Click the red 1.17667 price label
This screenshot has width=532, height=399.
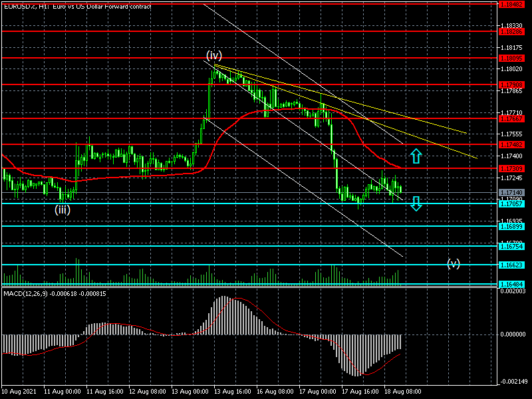[511, 119]
